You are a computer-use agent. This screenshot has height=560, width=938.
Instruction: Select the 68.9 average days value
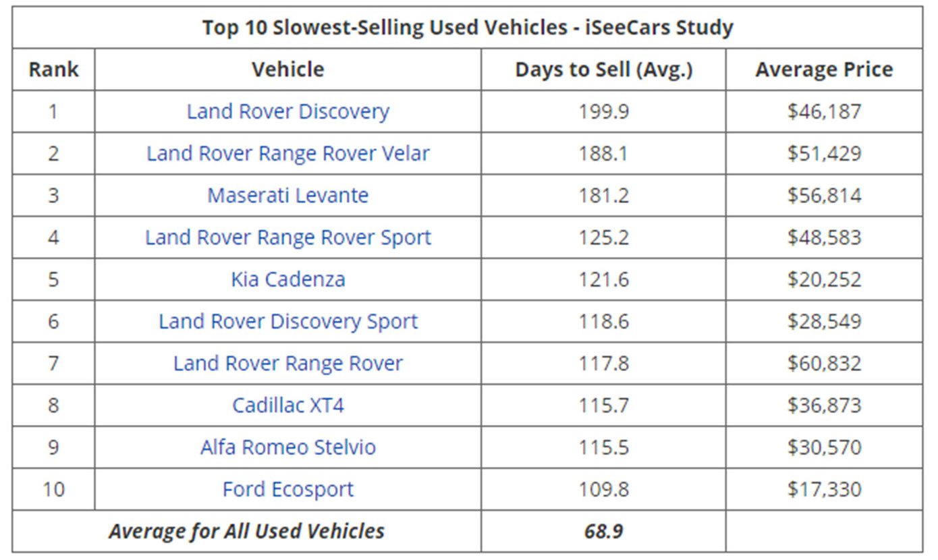[x=604, y=531]
